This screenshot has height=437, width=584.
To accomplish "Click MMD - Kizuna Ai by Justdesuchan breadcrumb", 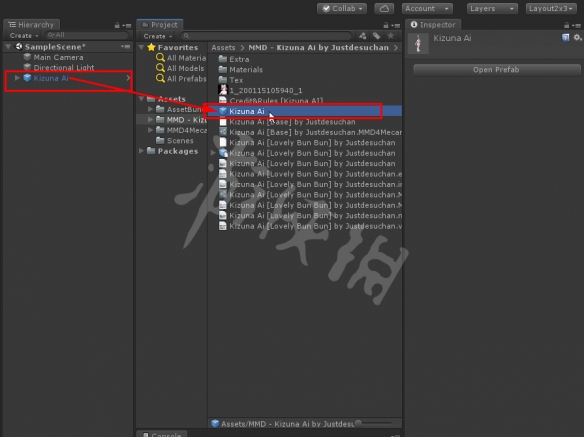I will pyautogui.click(x=318, y=48).
